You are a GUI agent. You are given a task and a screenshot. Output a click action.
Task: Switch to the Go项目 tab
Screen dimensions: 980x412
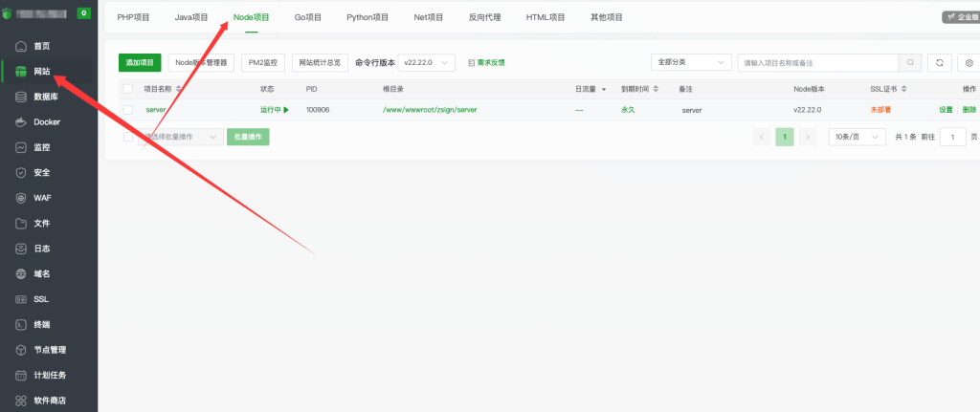point(308,17)
